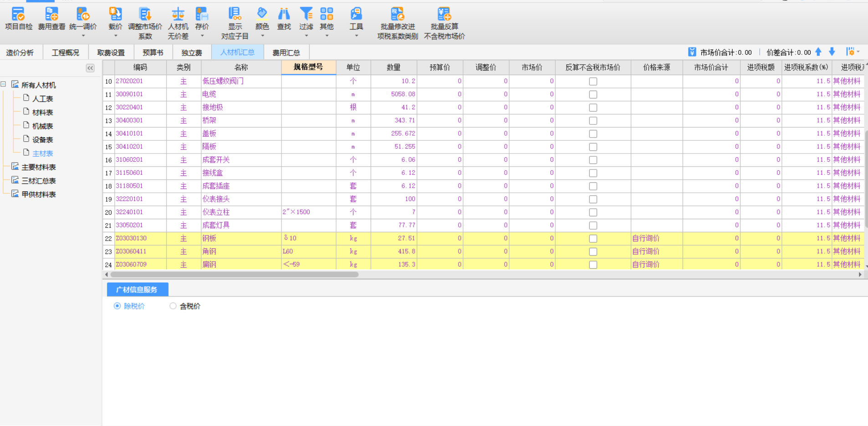This screenshot has width=868, height=426.
Task: Collapse the left panel with the double-chevron button
Action: pyautogui.click(x=90, y=68)
